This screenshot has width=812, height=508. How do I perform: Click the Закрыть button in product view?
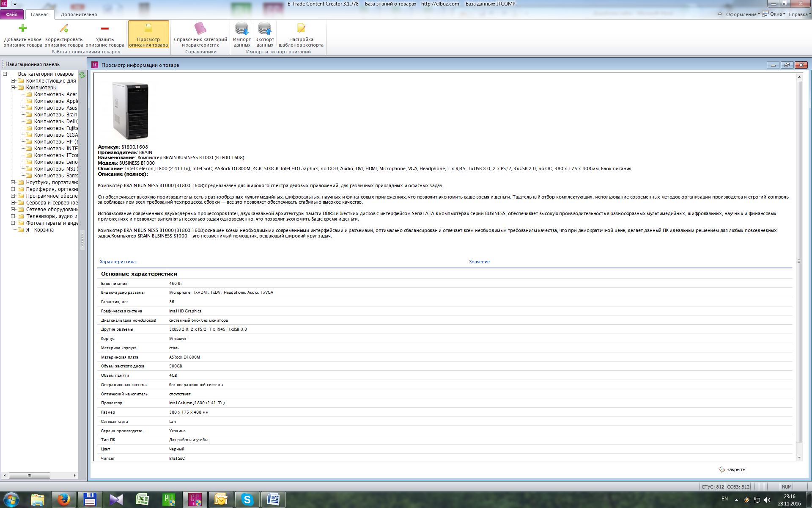(732, 469)
